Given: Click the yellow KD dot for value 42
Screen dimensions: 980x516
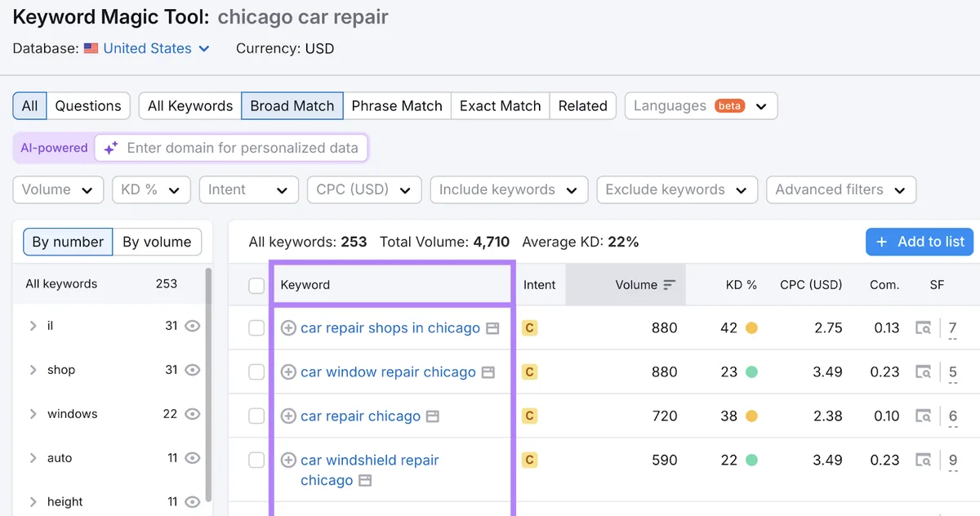Looking at the screenshot, I should [751, 328].
